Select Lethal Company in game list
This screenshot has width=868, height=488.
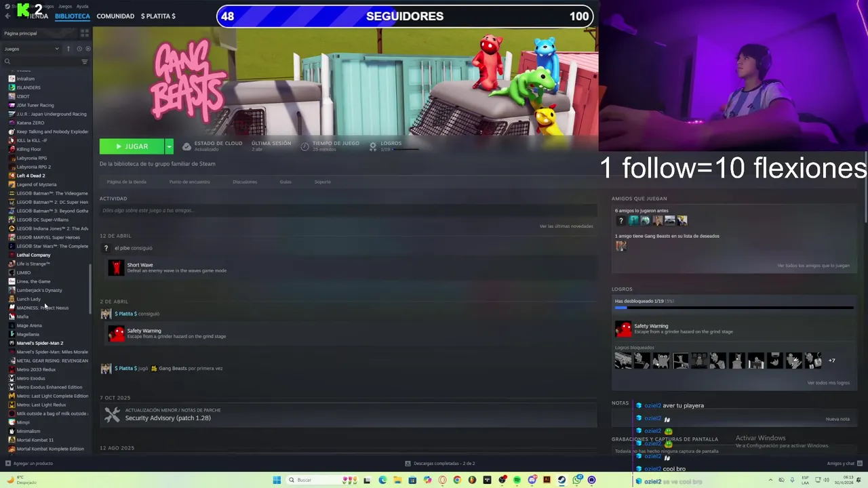tap(33, 255)
